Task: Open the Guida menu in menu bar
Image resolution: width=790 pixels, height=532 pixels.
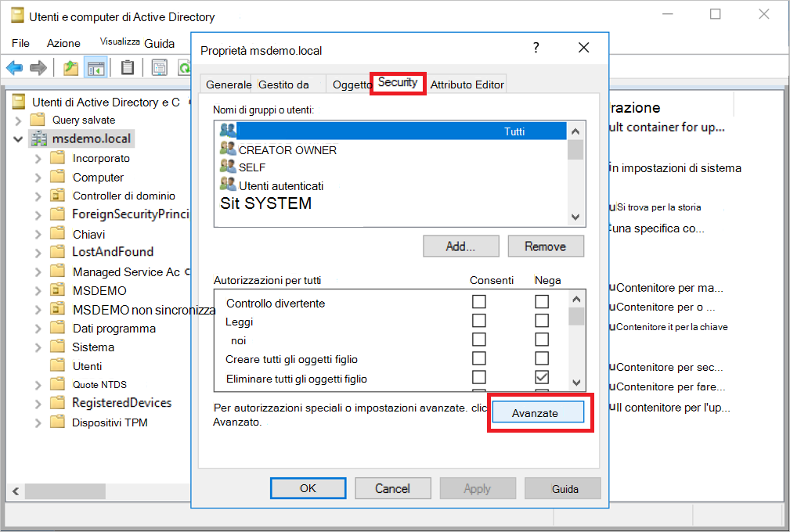Action: point(159,44)
